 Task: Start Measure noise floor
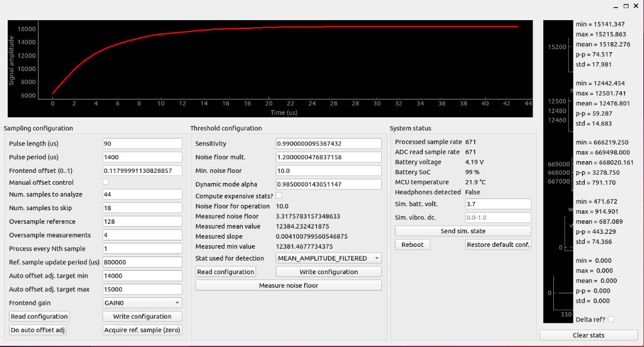click(x=288, y=285)
